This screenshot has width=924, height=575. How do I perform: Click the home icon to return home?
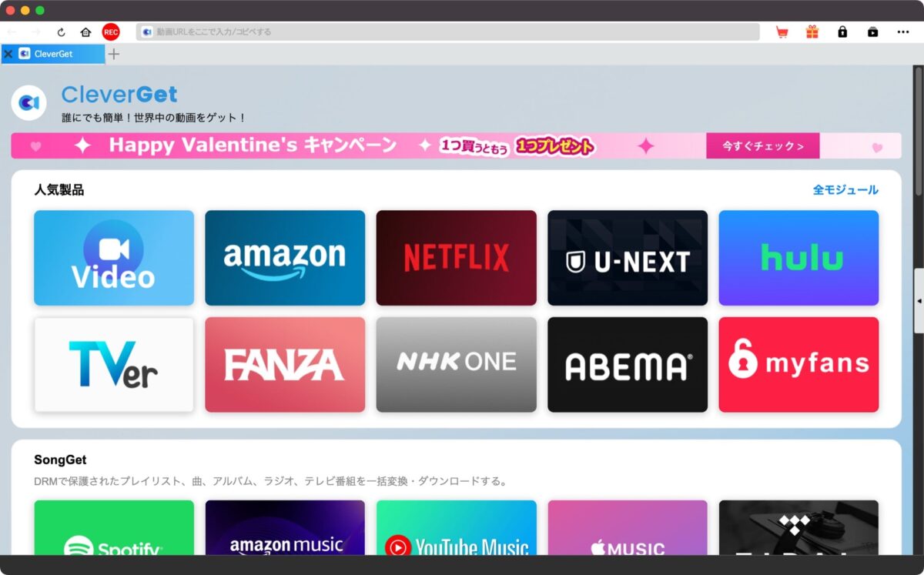click(84, 32)
